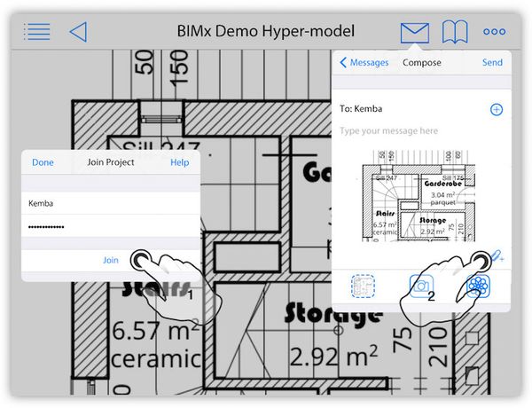
Task: Open the photo library flower icon
Action: (x=479, y=286)
